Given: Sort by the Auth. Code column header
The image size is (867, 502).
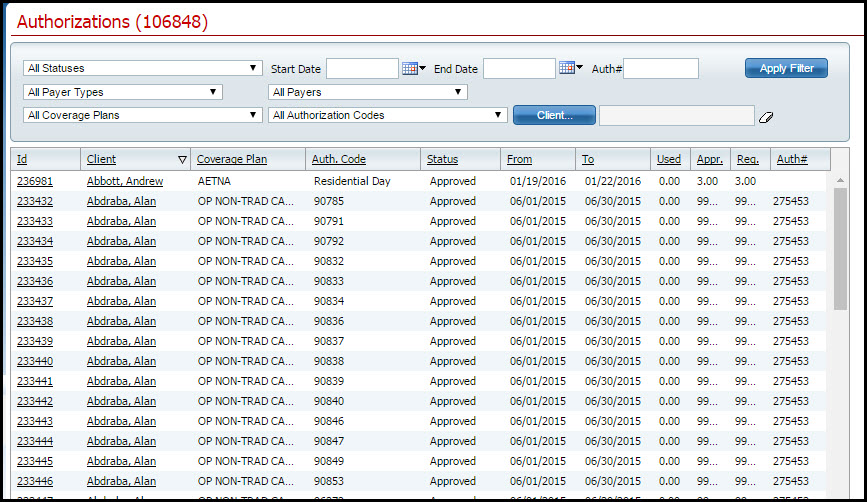Looking at the screenshot, I should tap(339, 159).
